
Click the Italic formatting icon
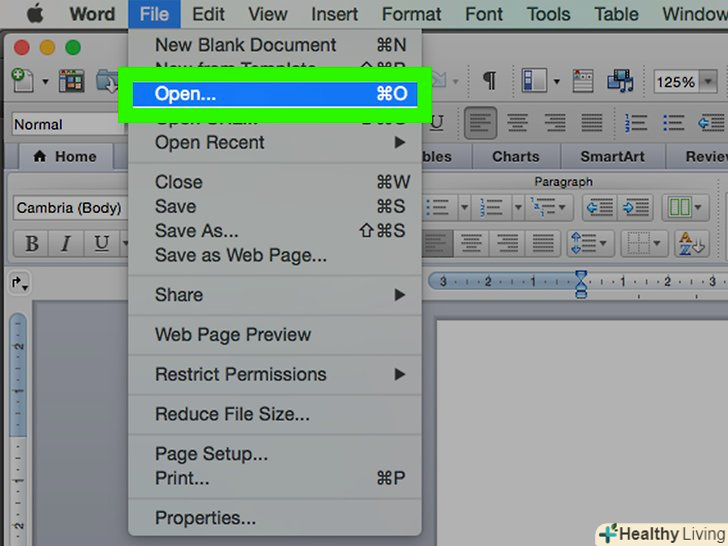[x=66, y=244]
